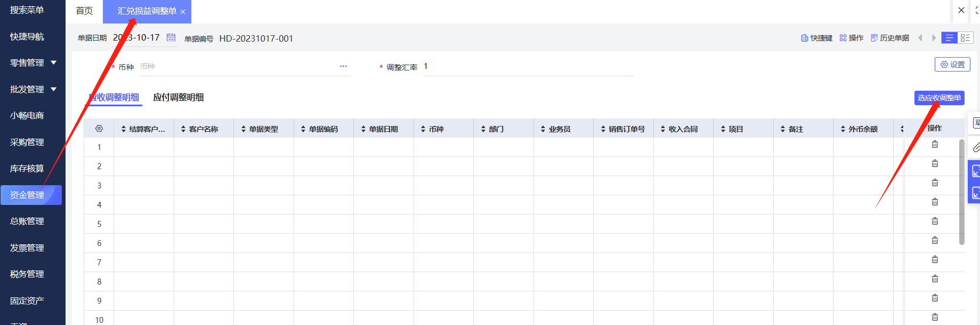Switch to list layout view
The height and width of the screenshot is (325, 980).
click(x=949, y=38)
